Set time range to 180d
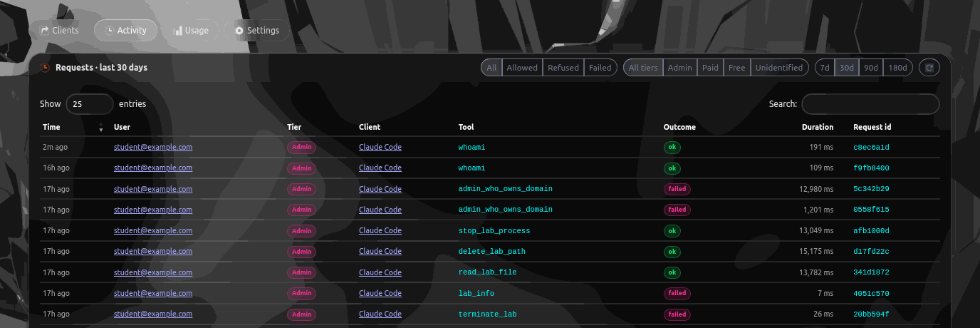 click(898, 68)
